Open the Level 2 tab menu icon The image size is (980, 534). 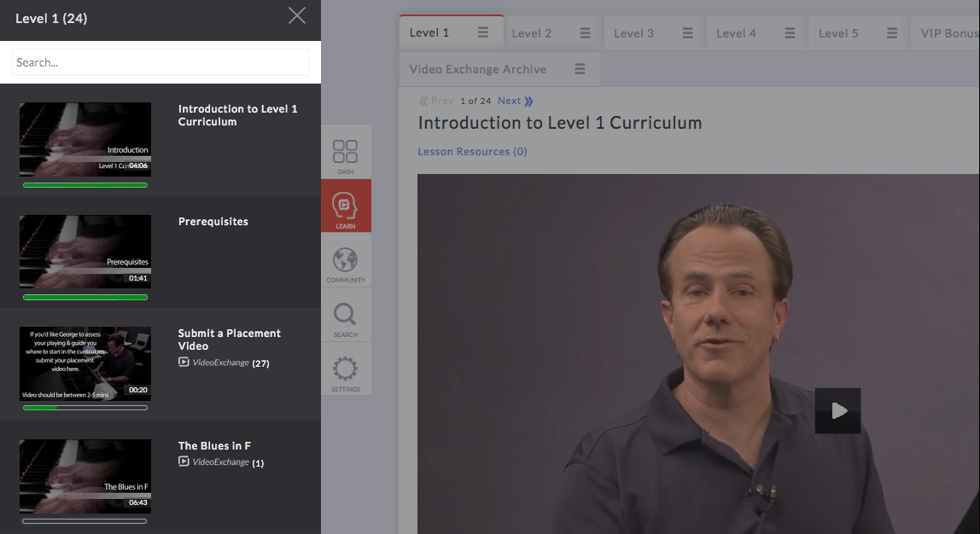pos(585,33)
